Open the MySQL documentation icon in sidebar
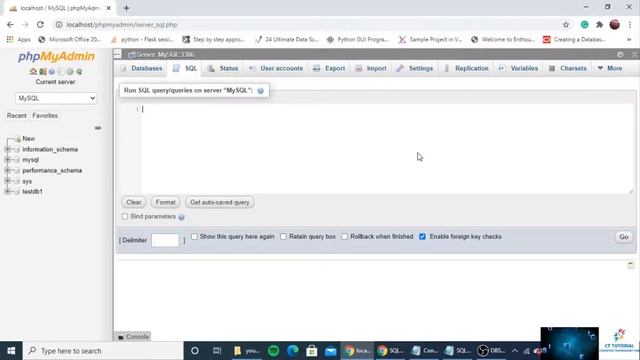This screenshot has width=640, height=360. tap(61, 71)
